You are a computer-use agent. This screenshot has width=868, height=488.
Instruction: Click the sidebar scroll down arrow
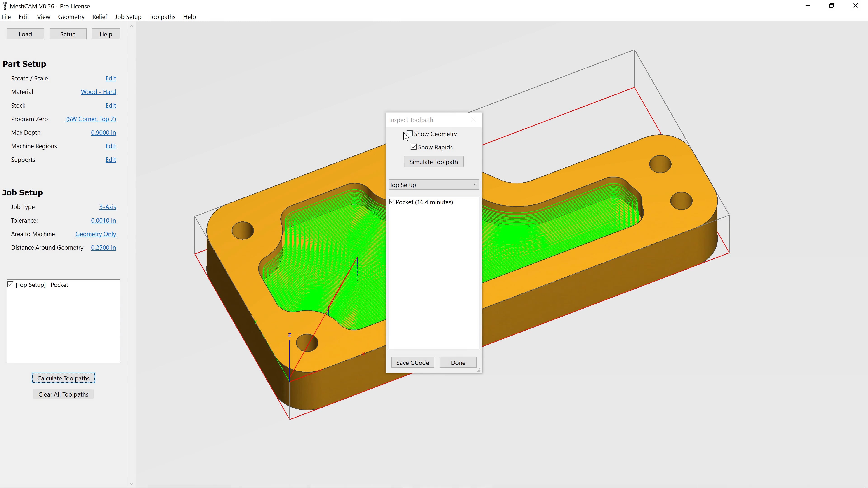coord(131,484)
